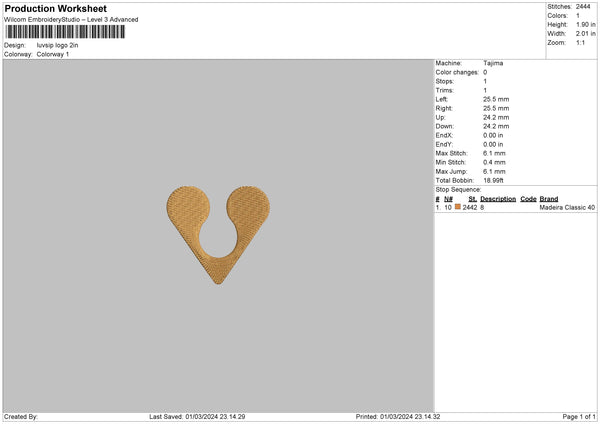The height and width of the screenshot is (424, 600).
Task: Click the 'Stops:' label
Action: click(x=445, y=81)
